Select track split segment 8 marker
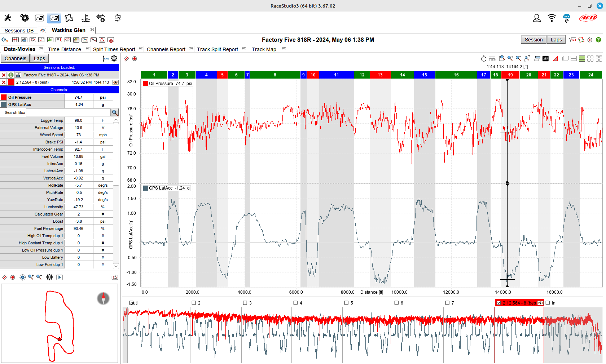The image size is (606, 364). [275, 75]
